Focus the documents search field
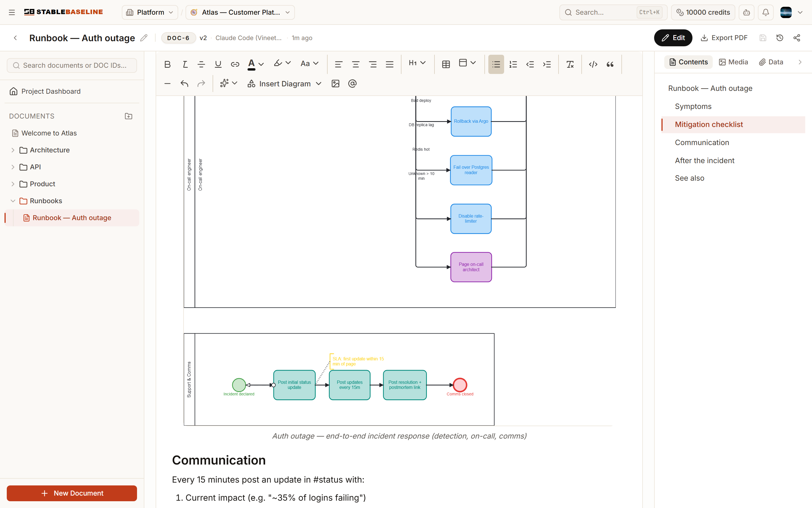Viewport: 812px width, 508px height. (x=72, y=65)
